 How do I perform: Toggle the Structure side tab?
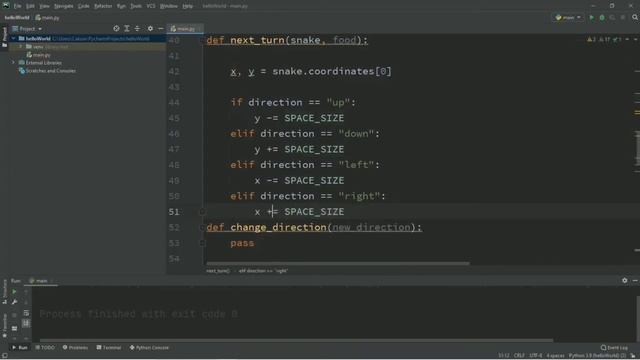(4, 291)
